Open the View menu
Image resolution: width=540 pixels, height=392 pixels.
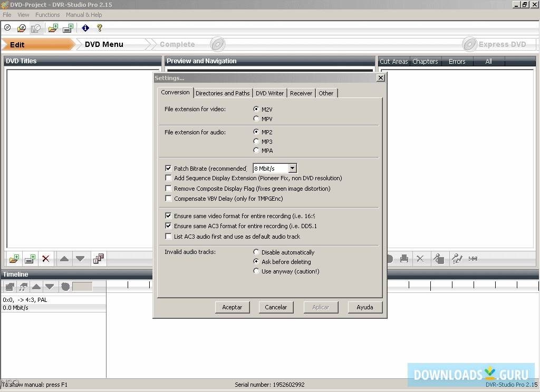click(x=23, y=15)
